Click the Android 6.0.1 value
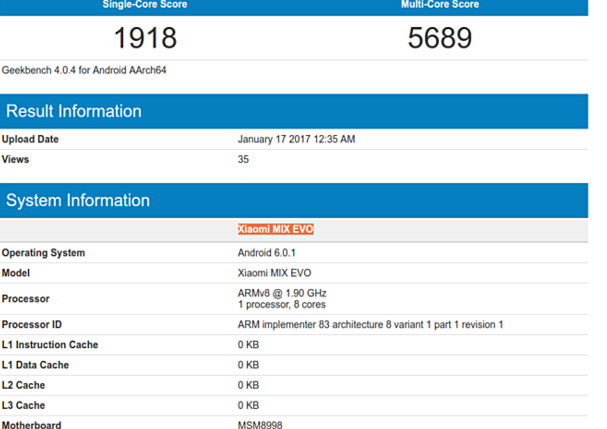This screenshot has width=607, height=429. click(266, 253)
